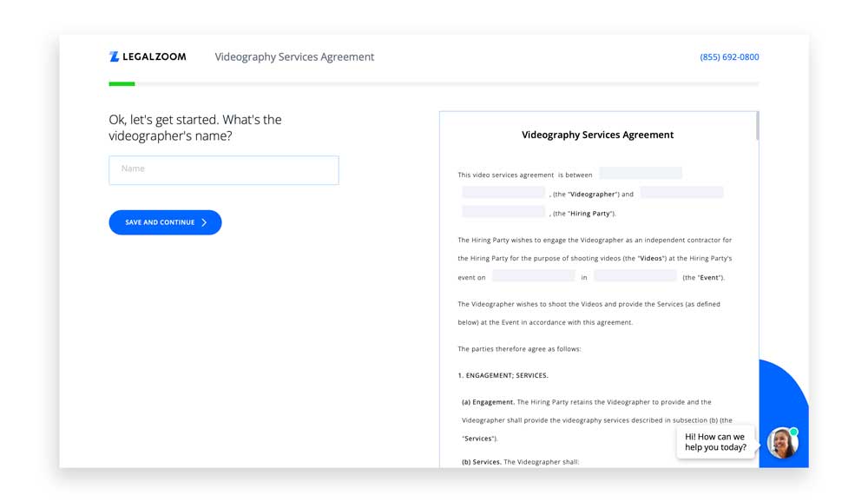Click the preview document's bold heading

tap(597, 135)
